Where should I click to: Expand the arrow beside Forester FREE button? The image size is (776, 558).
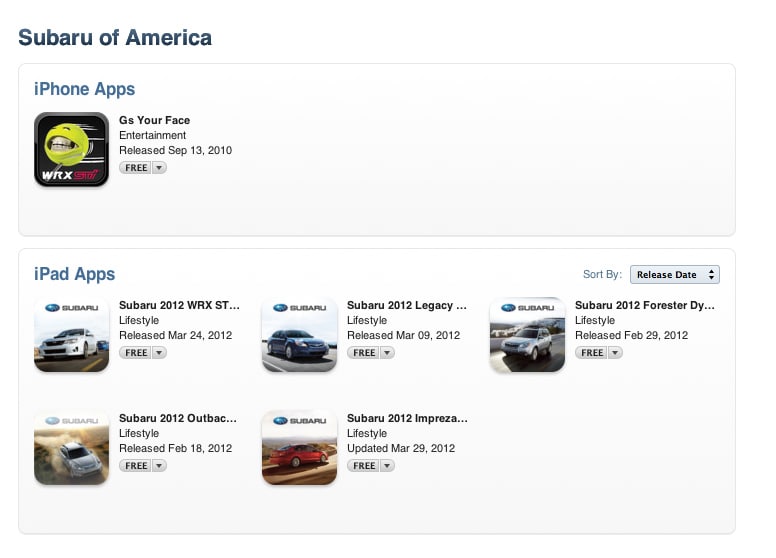(x=616, y=353)
